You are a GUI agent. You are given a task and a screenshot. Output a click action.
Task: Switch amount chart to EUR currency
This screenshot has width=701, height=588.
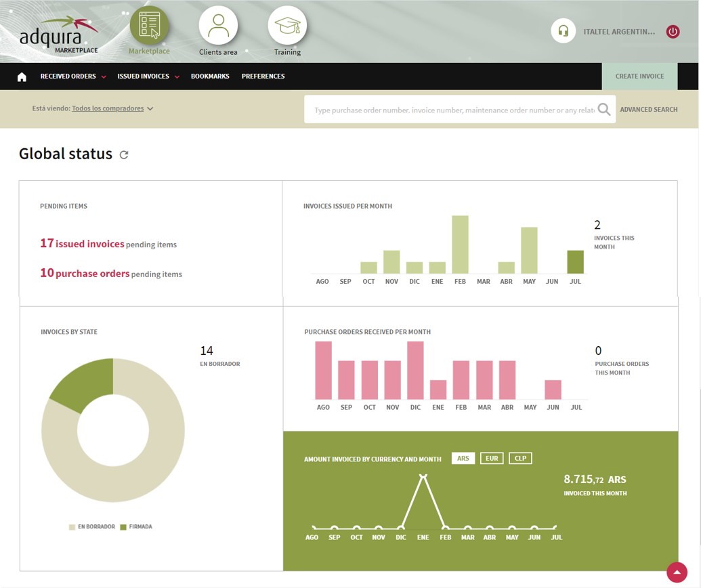[x=492, y=459]
